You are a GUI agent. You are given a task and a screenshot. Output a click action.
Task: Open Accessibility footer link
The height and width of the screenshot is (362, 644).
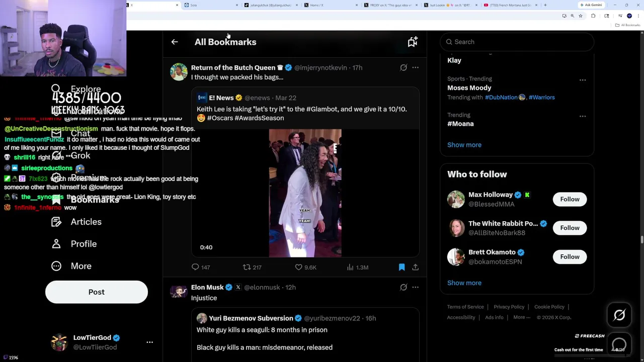coord(461,317)
